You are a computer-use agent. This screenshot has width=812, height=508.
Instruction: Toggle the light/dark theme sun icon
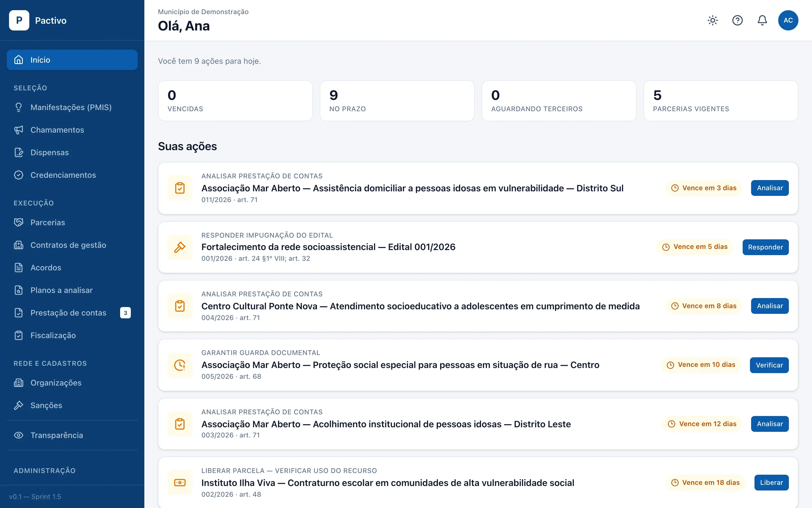tap(713, 21)
